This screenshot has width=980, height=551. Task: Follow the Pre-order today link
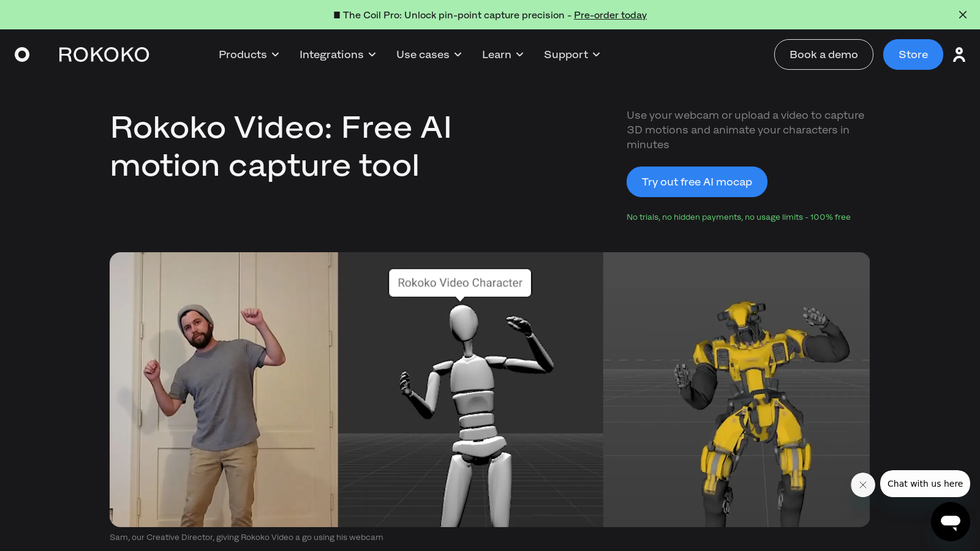coord(610,15)
